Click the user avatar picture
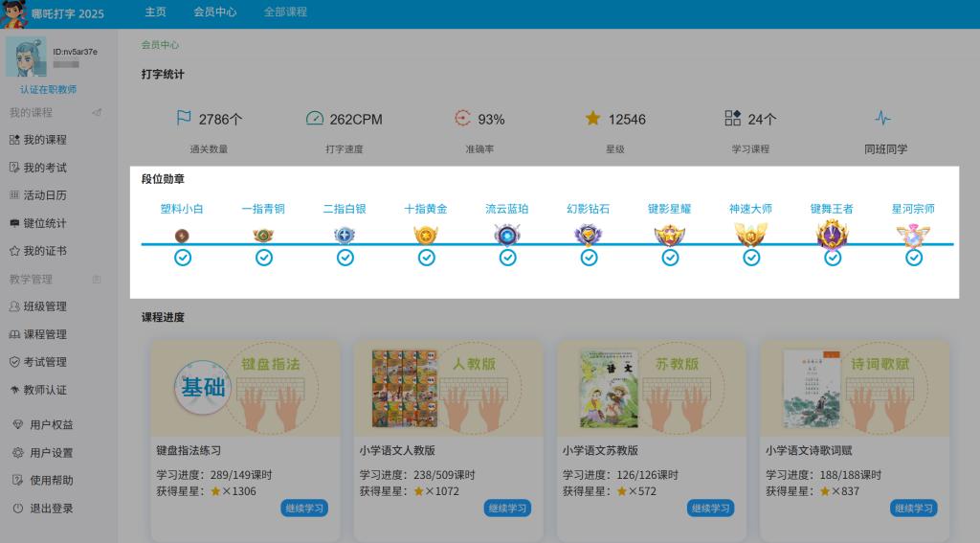Screen dimensions: 980x543 click(26, 57)
